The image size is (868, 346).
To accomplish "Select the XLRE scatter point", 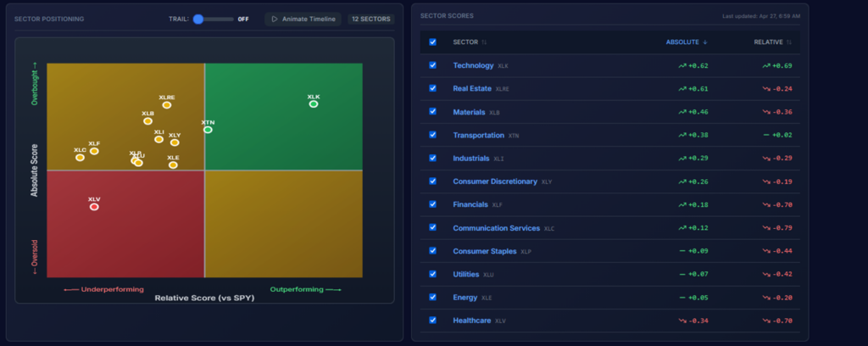I will 167,105.
